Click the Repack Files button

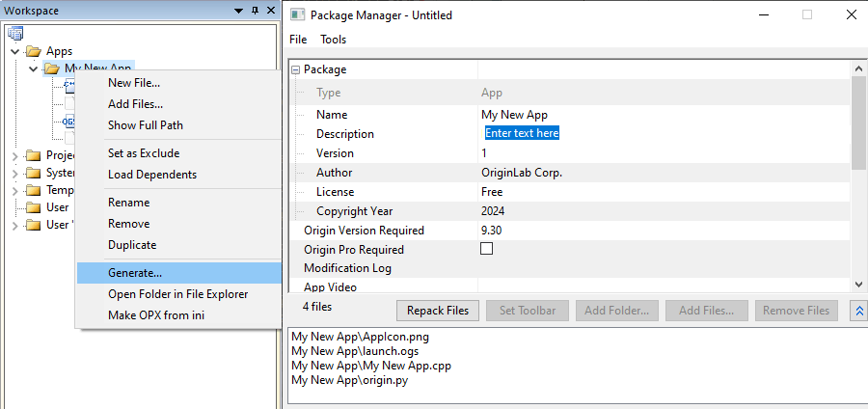pyautogui.click(x=438, y=311)
